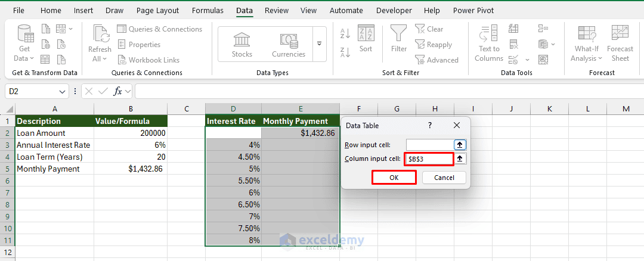Viewport: 644px width, 261px height.
Task: Switch to the Developer tab
Action: [x=394, y=11]
